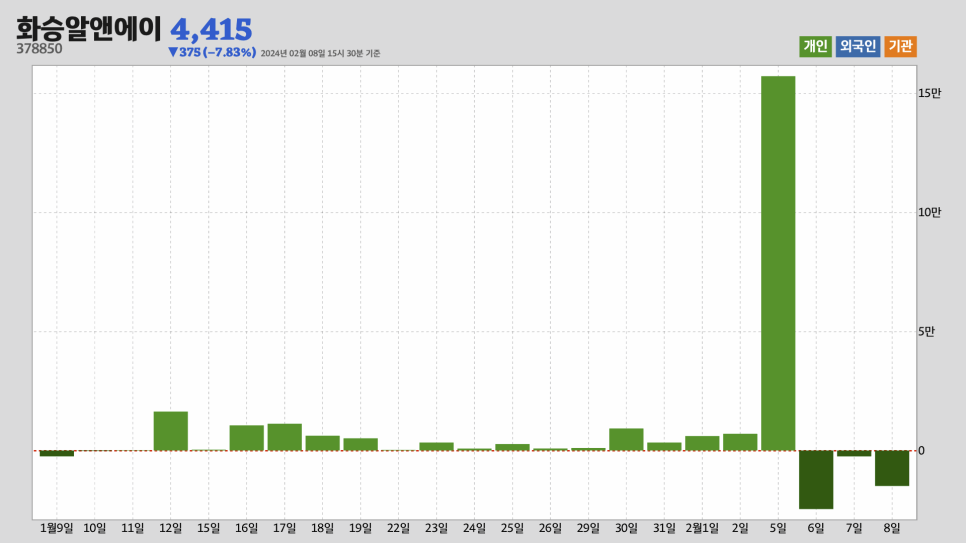Click the bar for 12일
This screenshot has width=966, height=543.
pos(171,431)
